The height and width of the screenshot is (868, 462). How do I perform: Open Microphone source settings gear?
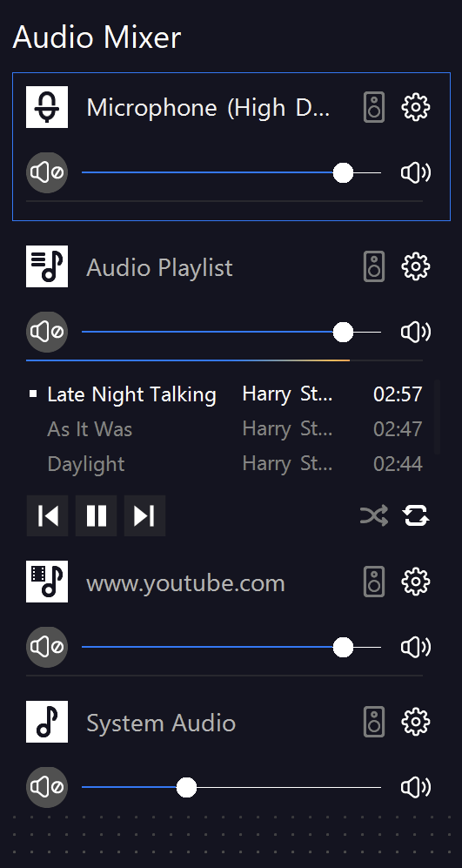point(416,107)
